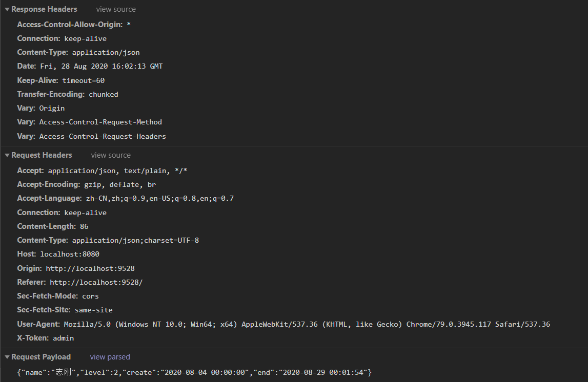Collapse the Request Payload section
Screen dimensions: 588x382
(7, 357)
